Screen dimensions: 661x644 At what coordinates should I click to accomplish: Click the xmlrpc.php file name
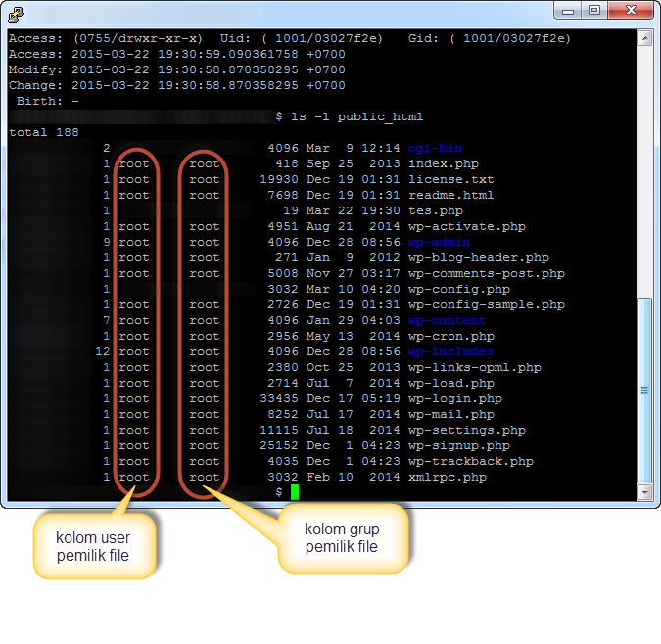tap(447, 477)
